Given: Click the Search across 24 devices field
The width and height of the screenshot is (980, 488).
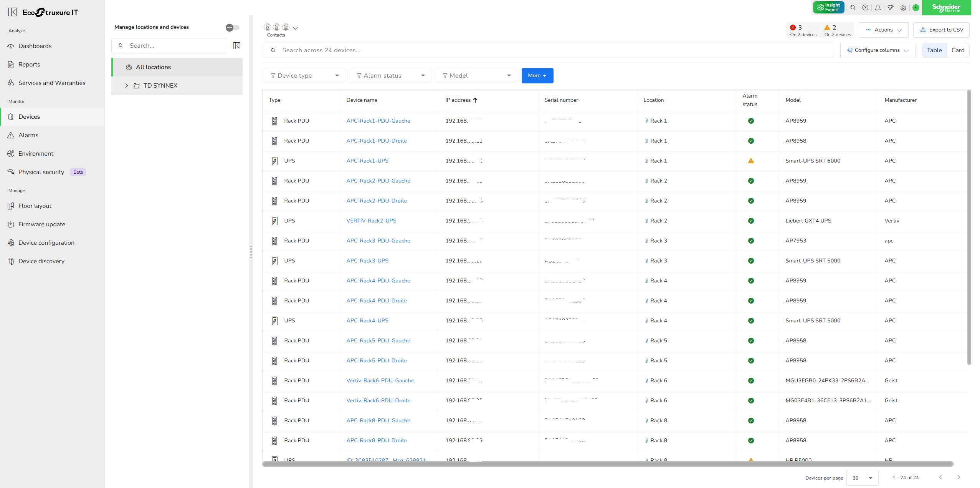Looking at the screenshot, I should [x=549, y=50].
